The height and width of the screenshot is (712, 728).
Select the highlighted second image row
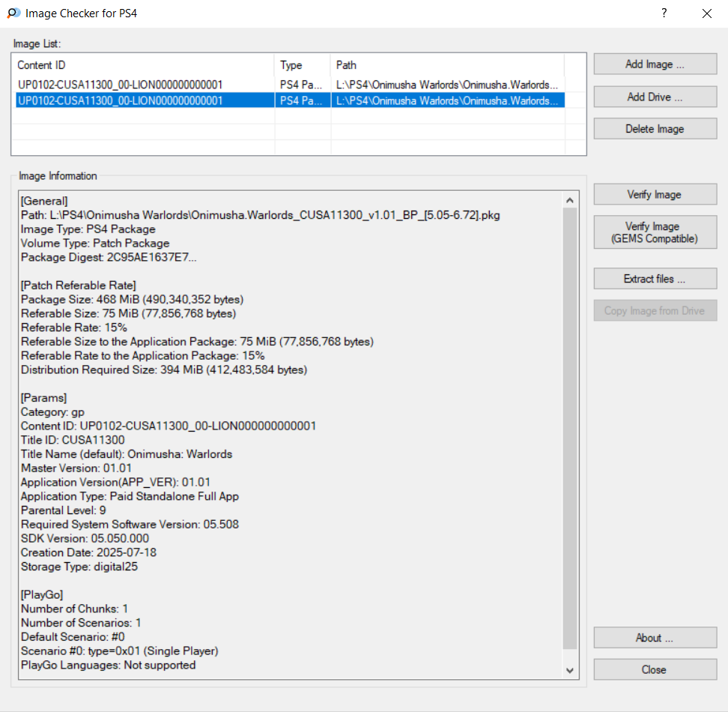[x=120, y=100]
